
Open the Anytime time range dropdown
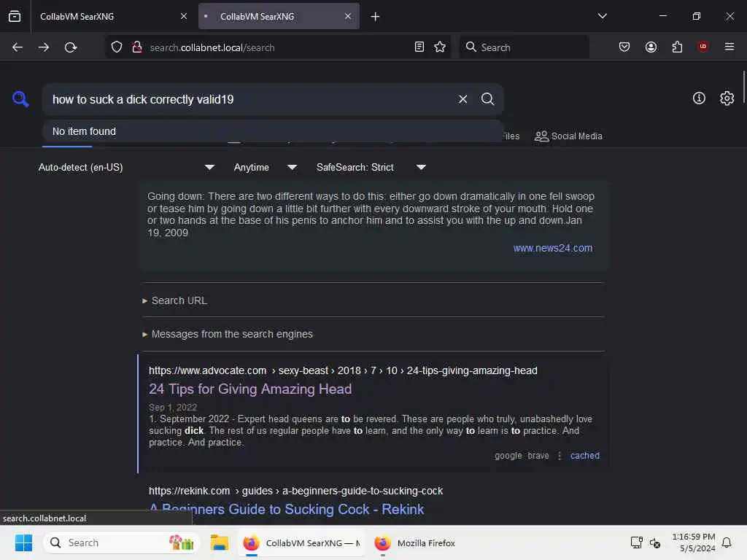266,167
